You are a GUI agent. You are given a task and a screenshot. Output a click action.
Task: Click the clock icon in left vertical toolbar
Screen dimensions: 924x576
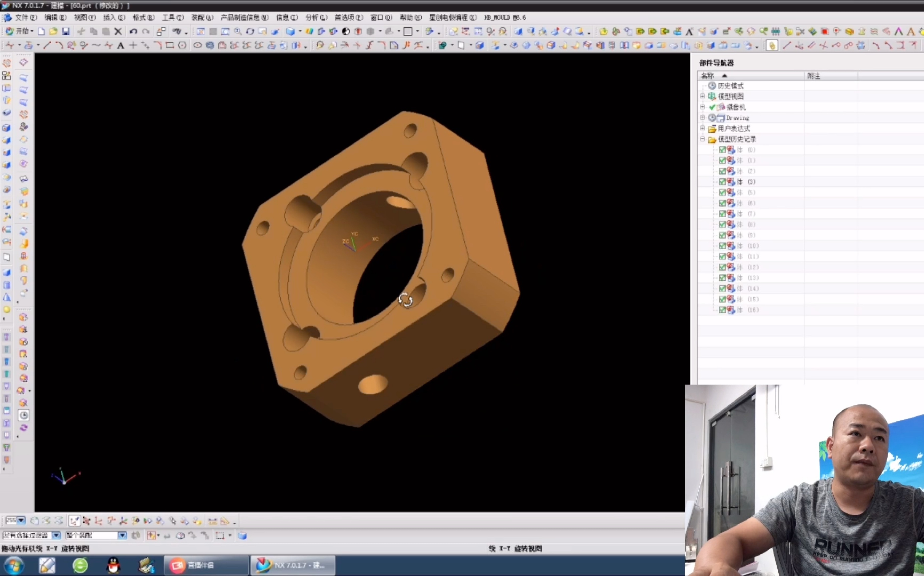24,415
